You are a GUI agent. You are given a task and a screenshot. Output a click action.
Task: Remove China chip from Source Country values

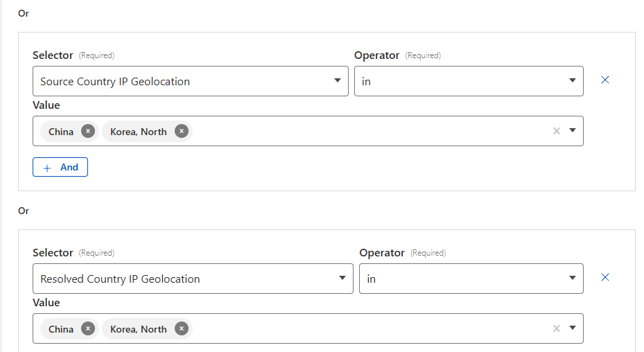click(88, 132)
